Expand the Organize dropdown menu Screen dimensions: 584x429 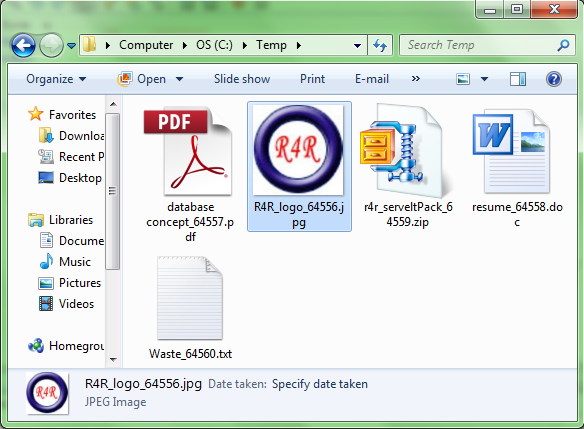pos(56,79)
